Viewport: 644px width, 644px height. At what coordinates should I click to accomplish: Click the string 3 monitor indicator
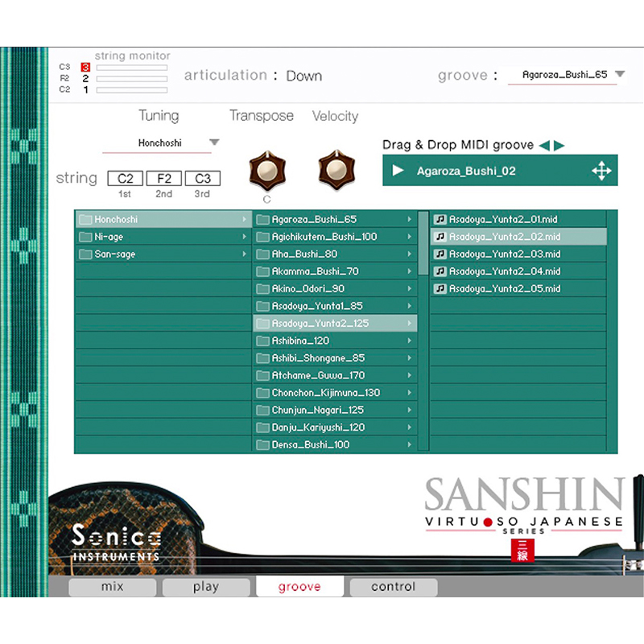(85, 67)
